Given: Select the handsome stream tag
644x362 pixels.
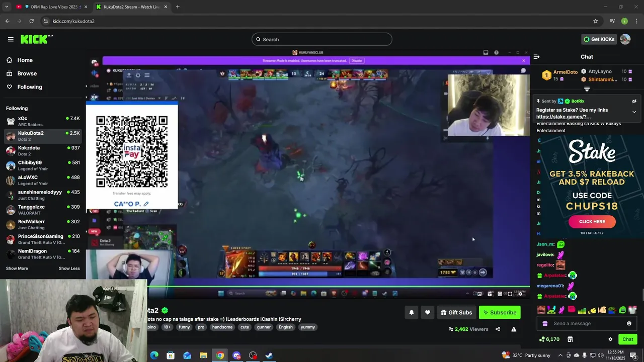Looking at the screenshot, I should click(x=222, y=327).
